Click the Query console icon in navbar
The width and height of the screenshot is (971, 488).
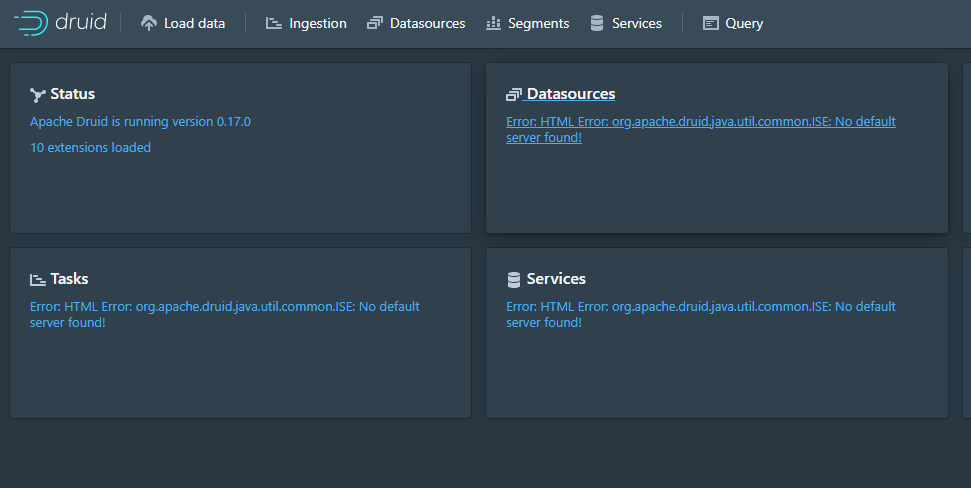[x=711, y=23]
